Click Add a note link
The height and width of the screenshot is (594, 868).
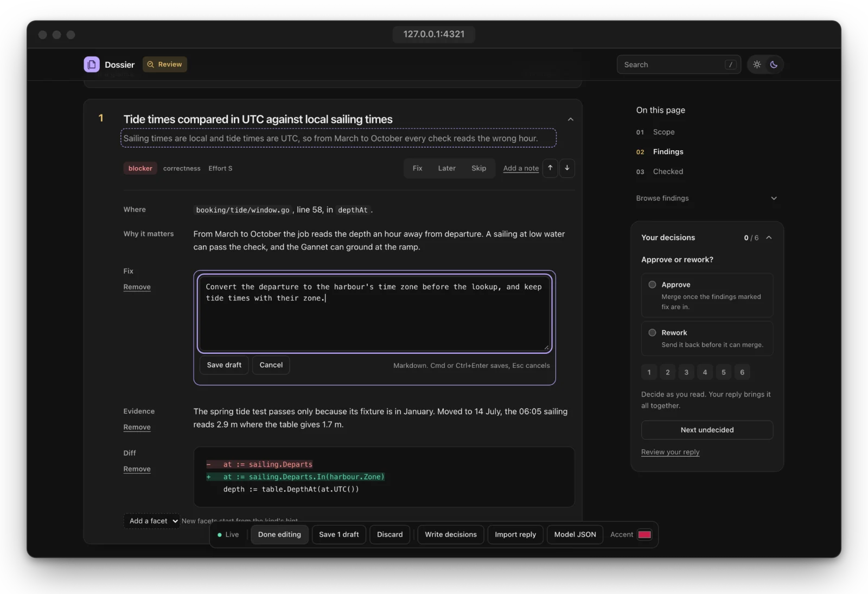(x=521, y=168)
